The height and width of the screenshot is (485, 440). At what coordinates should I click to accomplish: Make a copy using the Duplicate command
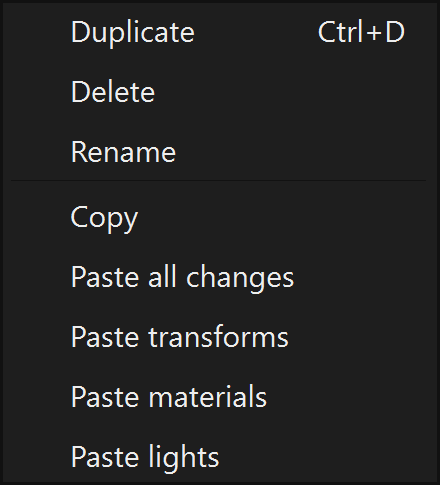pyautogui.click(x=220, y=32)
